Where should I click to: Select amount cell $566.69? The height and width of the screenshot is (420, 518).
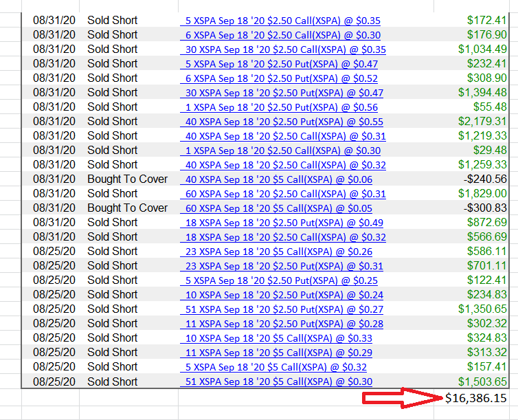coord(486,236)
